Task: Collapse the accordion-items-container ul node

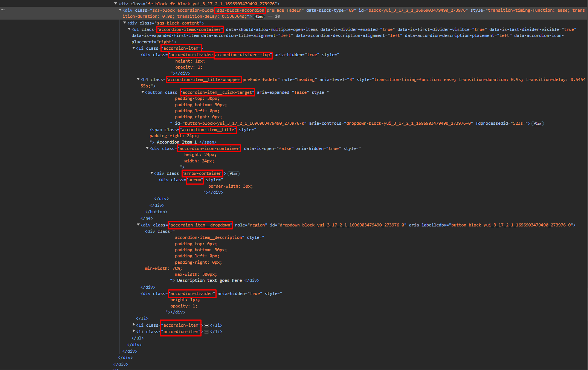Action: pos(129,29)
